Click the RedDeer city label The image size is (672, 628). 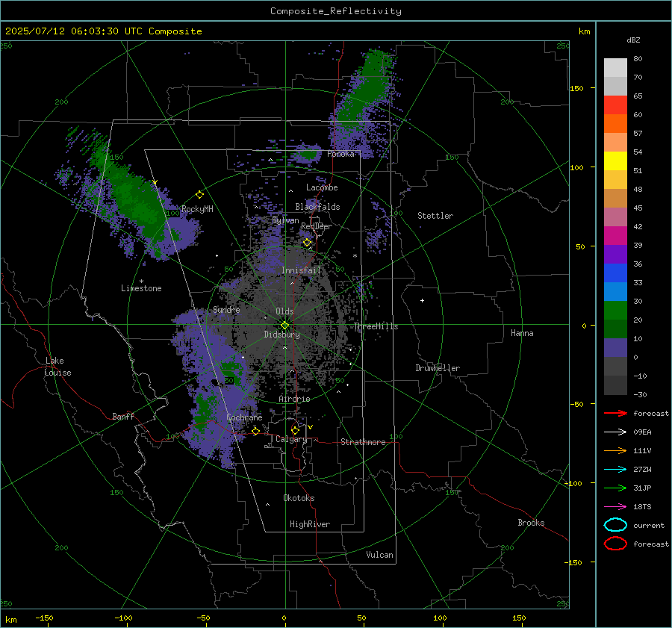(317, 226)
